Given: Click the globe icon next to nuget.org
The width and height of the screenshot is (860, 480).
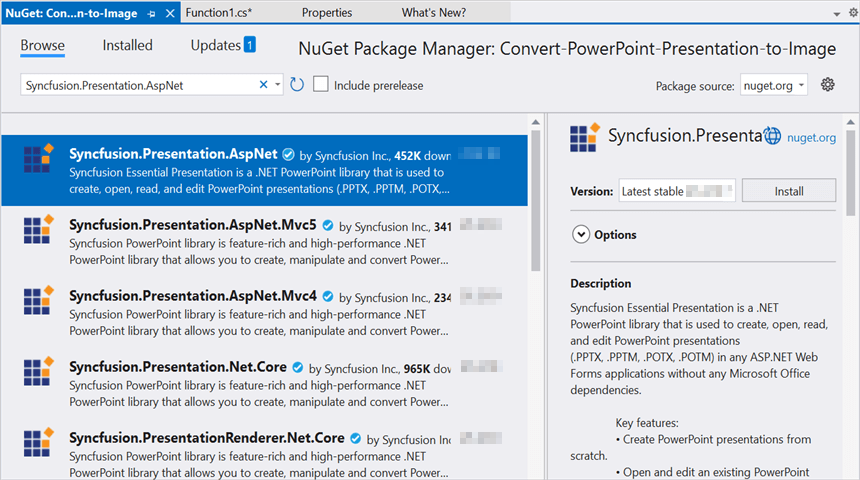Looking at the screenshot, I should [772, 137].
